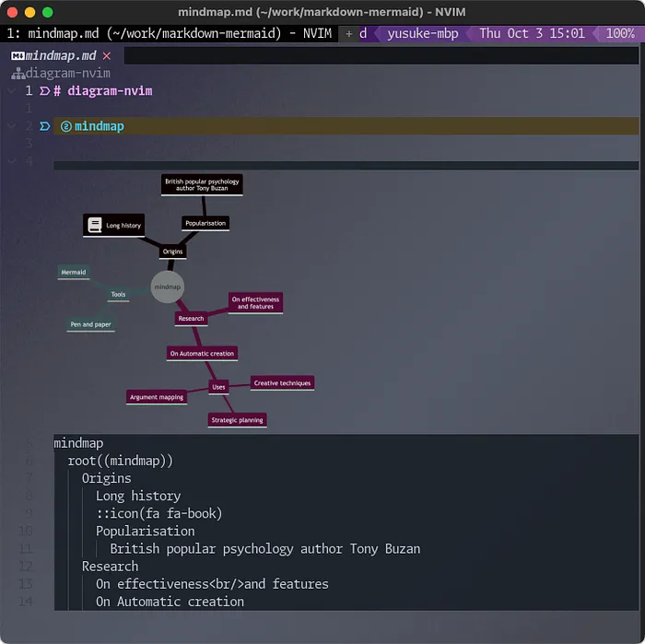Click the circular 'mindmap' root node
Viewport: 645px width, 644px height.
(168, 287)
